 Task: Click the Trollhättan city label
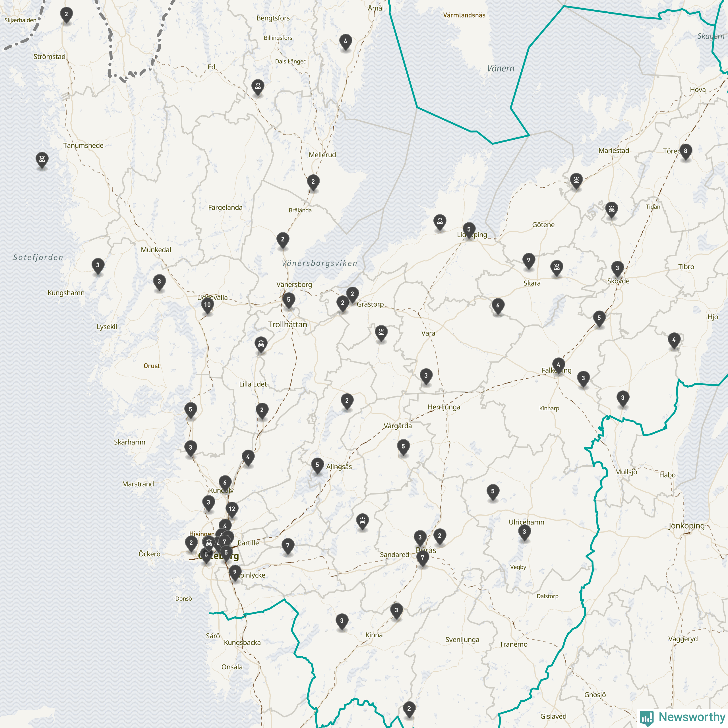(288, 324)
